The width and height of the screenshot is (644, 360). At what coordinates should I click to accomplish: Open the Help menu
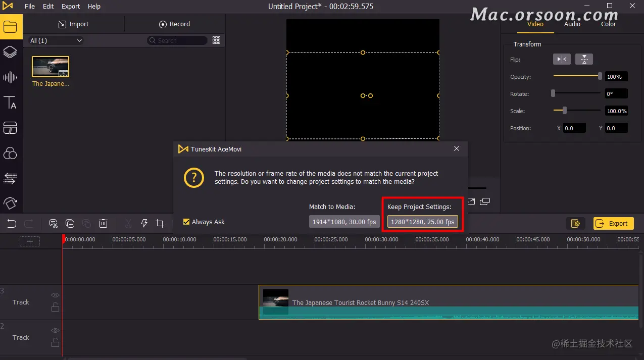pos(94,7)
